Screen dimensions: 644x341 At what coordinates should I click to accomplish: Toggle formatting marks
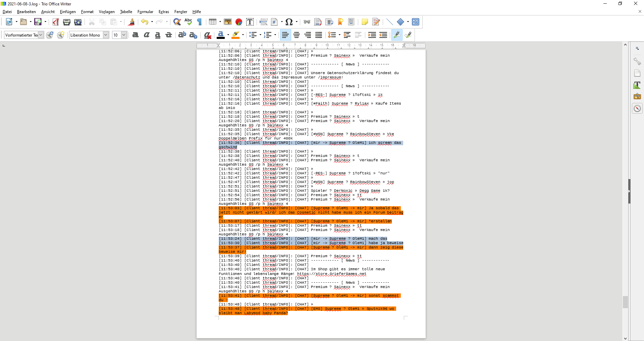tap(199, 22)
